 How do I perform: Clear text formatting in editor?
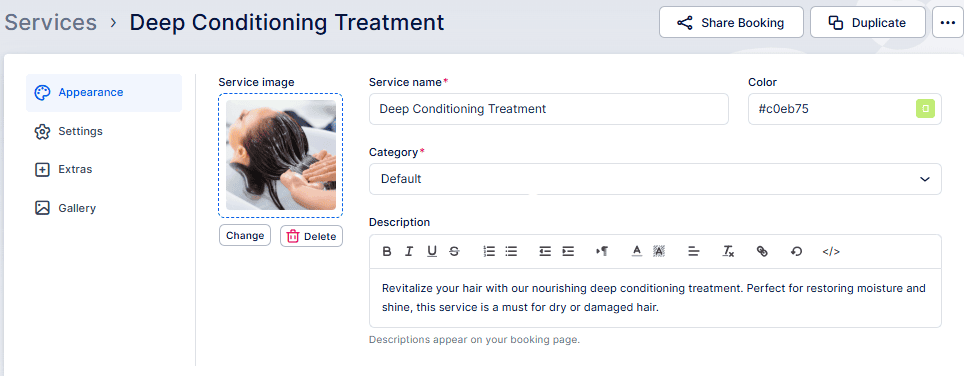coord(729,251)
